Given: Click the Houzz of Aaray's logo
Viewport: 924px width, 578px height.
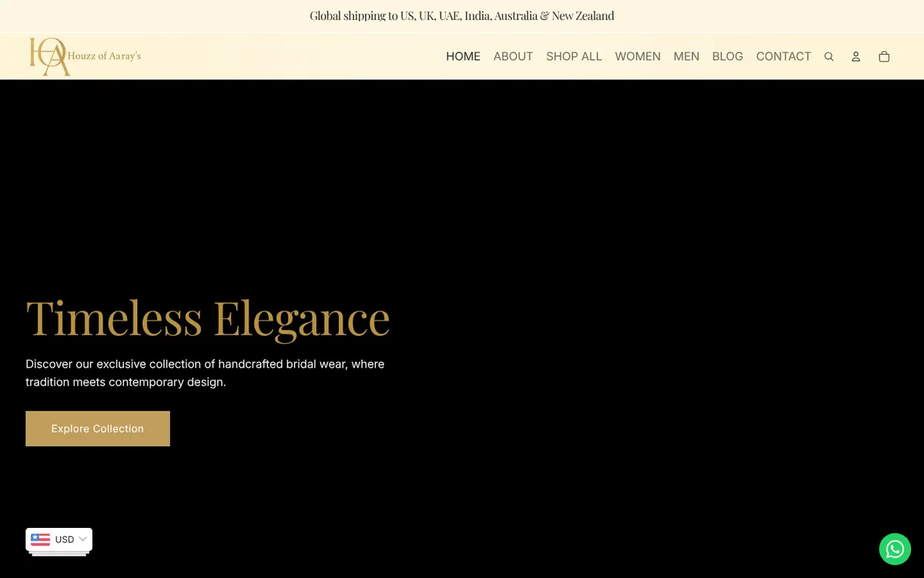Looking at the screenshot, I should click(x=85, y=56).
